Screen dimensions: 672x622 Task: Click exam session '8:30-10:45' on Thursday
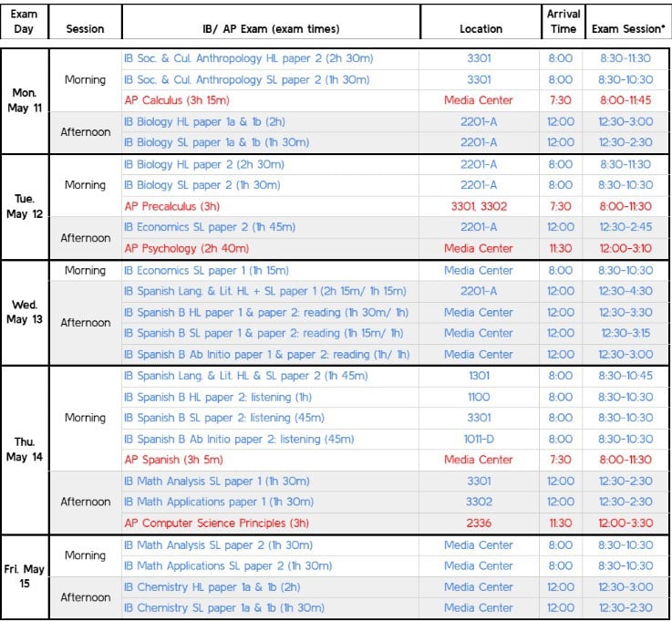point(625,376)
